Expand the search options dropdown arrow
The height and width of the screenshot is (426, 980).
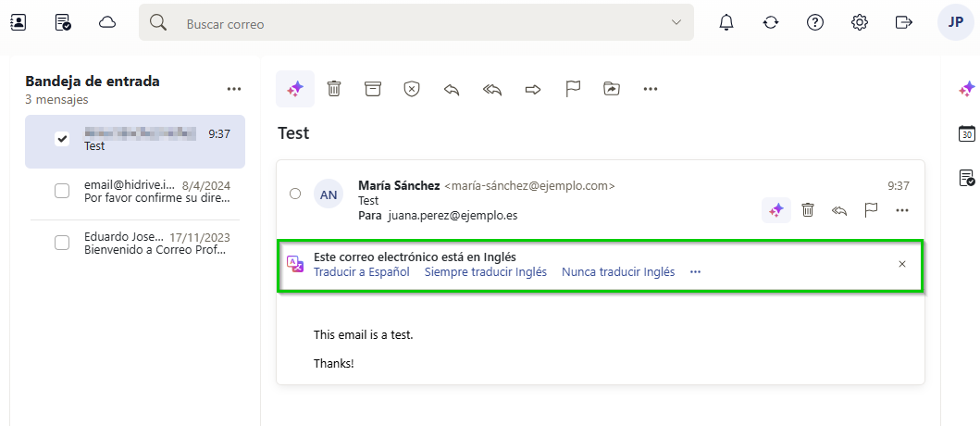pos(676,22)
